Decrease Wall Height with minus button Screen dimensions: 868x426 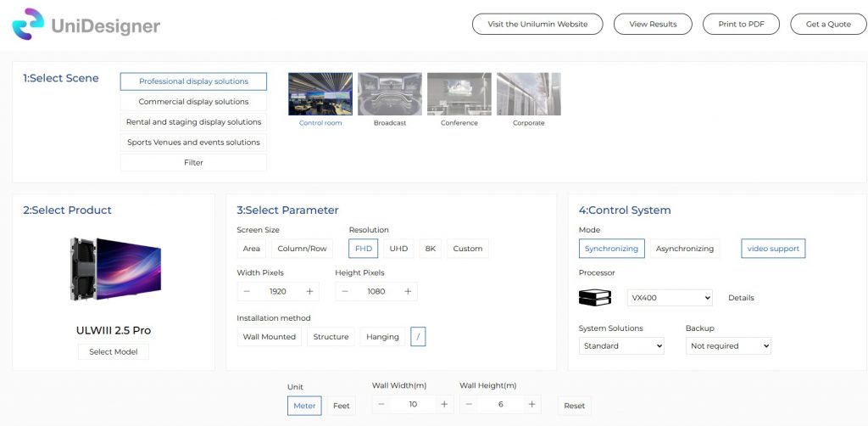coord(469,405)
